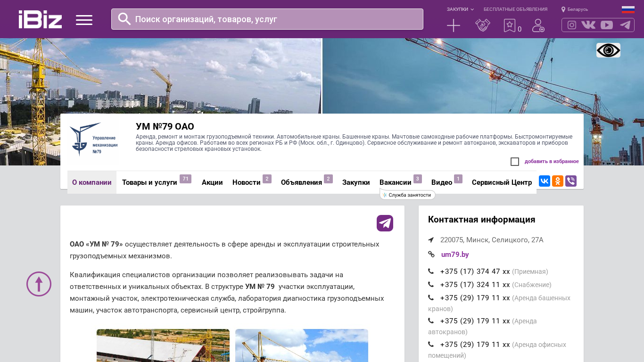Click the favorites counter showing 0
Image resolution: width=644 pixels, height=362 pixels.
click(520, 29)
